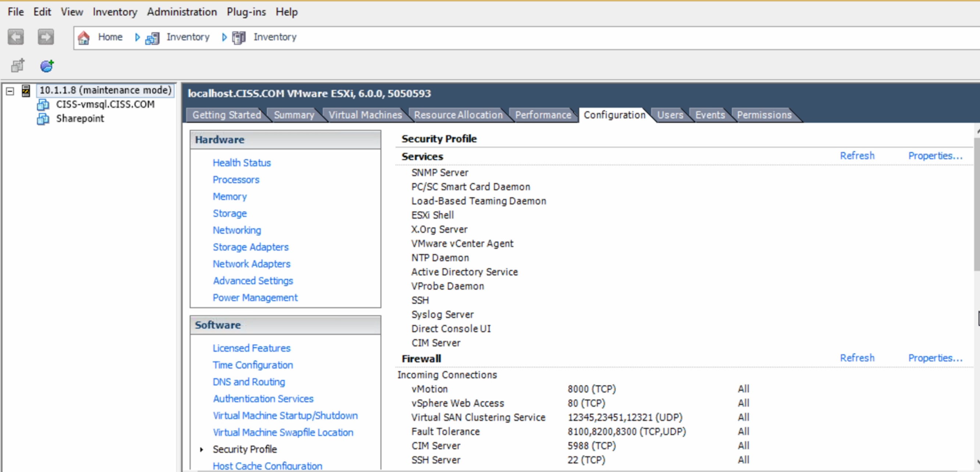
Task: Click the Home house icon
Action: 84,37
